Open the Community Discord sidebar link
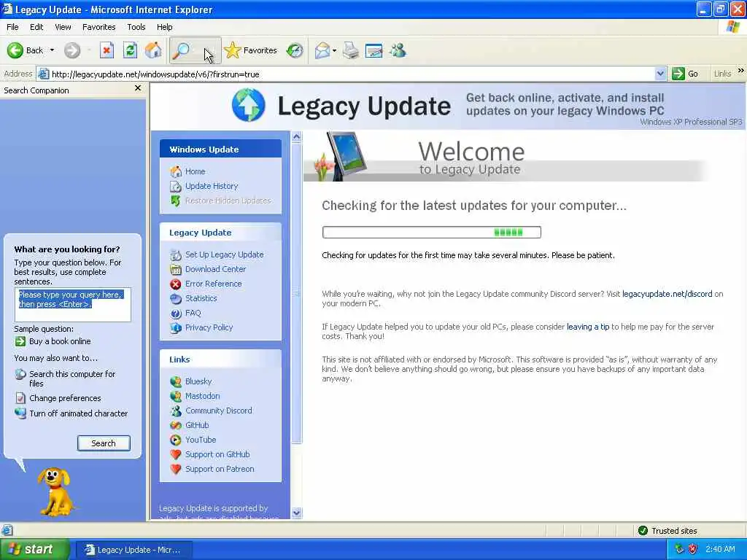 (211, 411)
